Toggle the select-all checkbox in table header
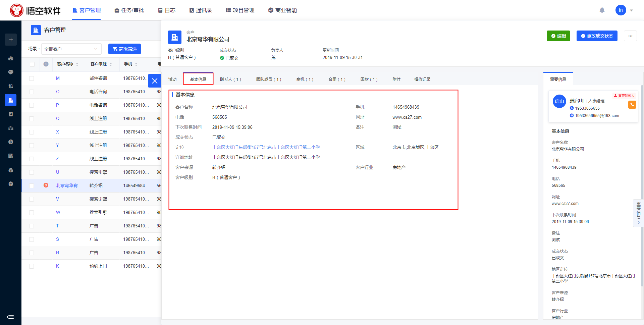 [32, 64]
